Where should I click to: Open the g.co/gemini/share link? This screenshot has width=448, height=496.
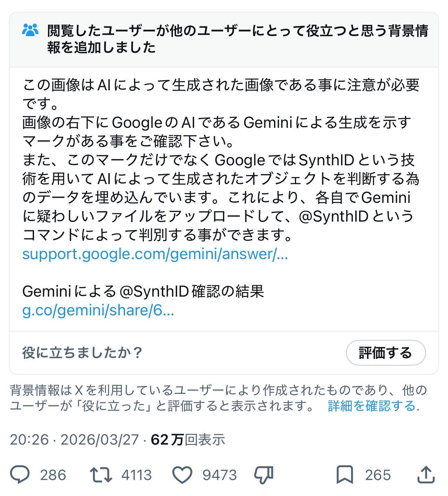[x=98, y=310]
